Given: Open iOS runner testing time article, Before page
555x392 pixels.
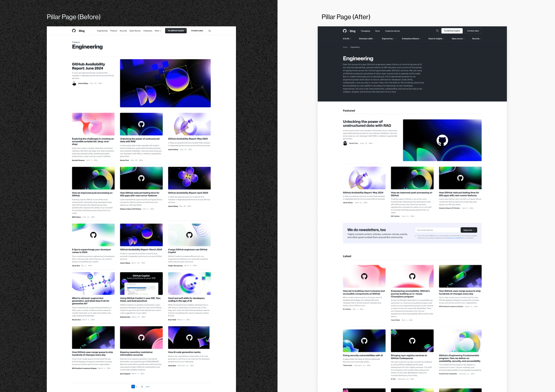Looking at the screenshot, I should click(140, 194).
